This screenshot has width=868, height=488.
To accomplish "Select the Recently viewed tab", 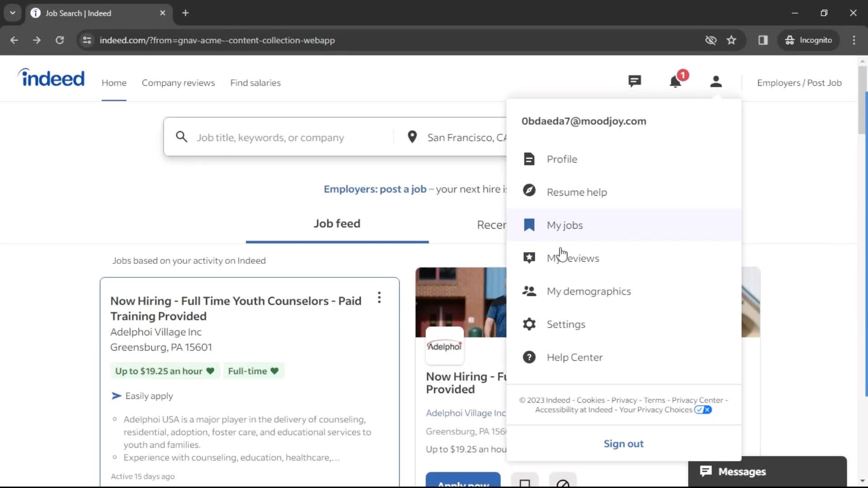I will pyautogui.click(x=491, y=224).
